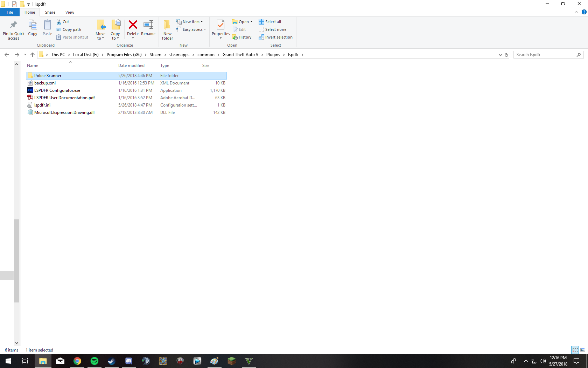The image size is (588, 368).
Task: Cut the selected item
Action: tap(63, 22)
